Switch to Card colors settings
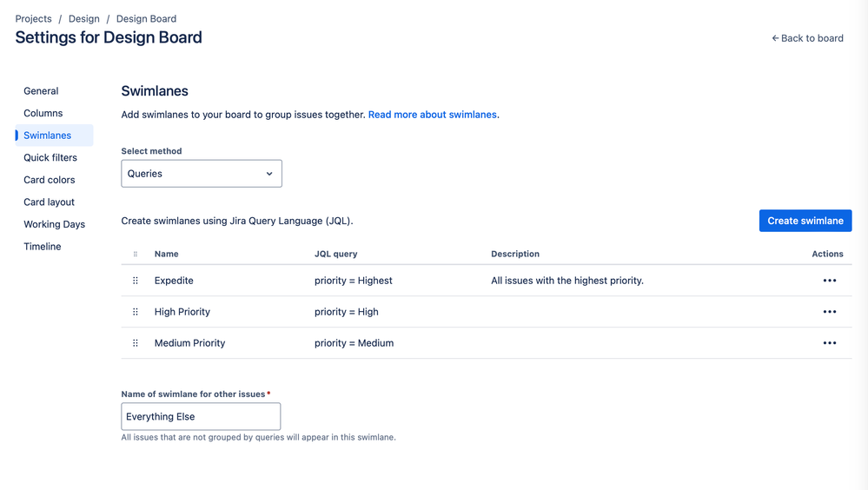The image size is (868, 490). (50, 180)
